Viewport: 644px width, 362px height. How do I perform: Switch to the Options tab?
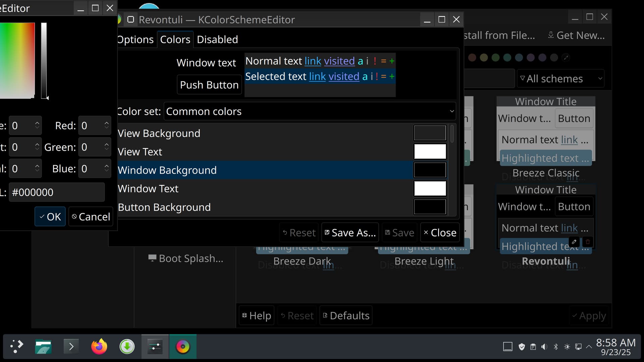(x=135, y=40)
